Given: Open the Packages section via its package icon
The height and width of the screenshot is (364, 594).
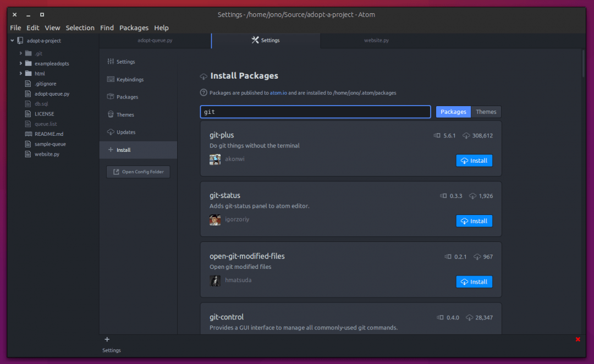Looking at the screenshot, I should click(x=110, y=97).
